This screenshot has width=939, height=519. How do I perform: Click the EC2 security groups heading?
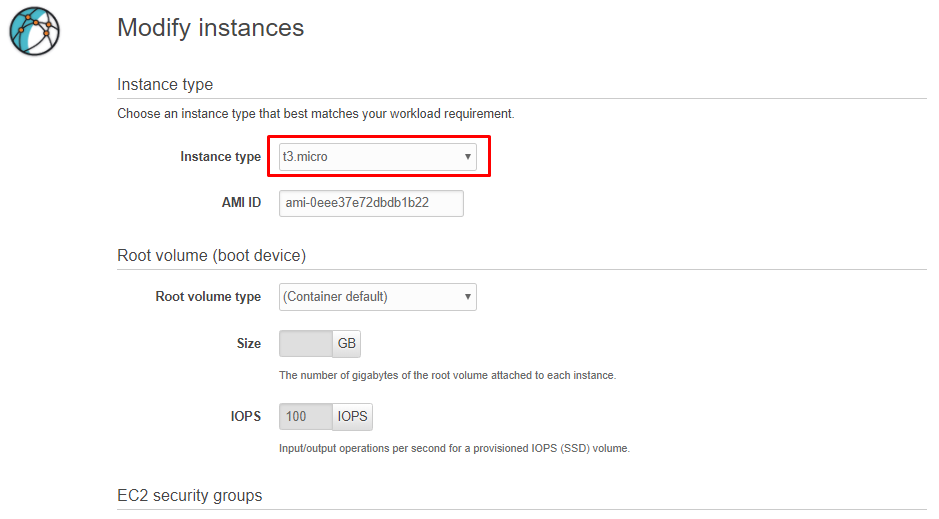pos(190,496)
